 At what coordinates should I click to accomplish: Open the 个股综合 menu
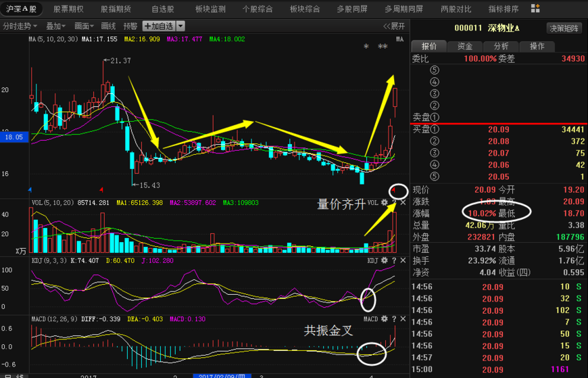tap(258, 9)
